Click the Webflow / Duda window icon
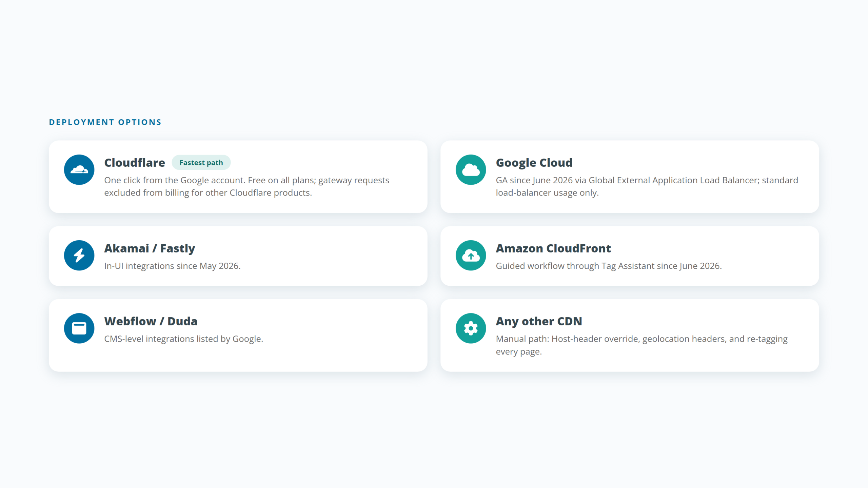Screen dimensions: 868x488 79,328
